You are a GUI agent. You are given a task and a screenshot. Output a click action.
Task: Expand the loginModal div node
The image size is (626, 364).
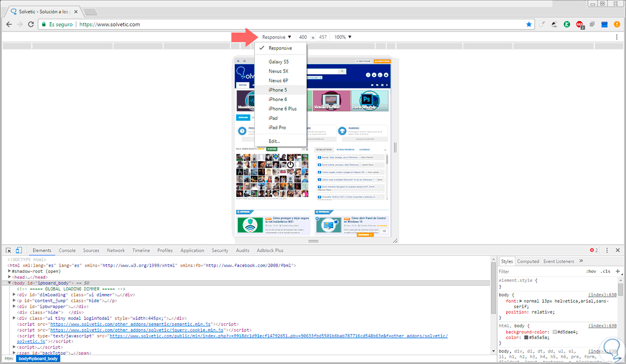click(14, 318)
